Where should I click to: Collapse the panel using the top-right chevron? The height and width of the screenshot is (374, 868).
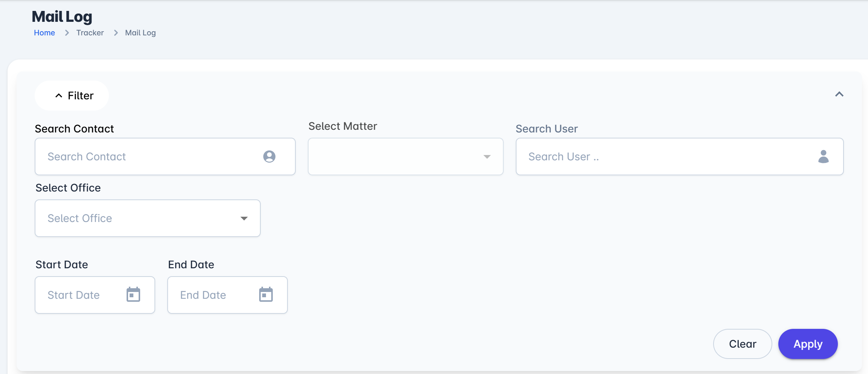pyautogui.click(x=839, y=94)
